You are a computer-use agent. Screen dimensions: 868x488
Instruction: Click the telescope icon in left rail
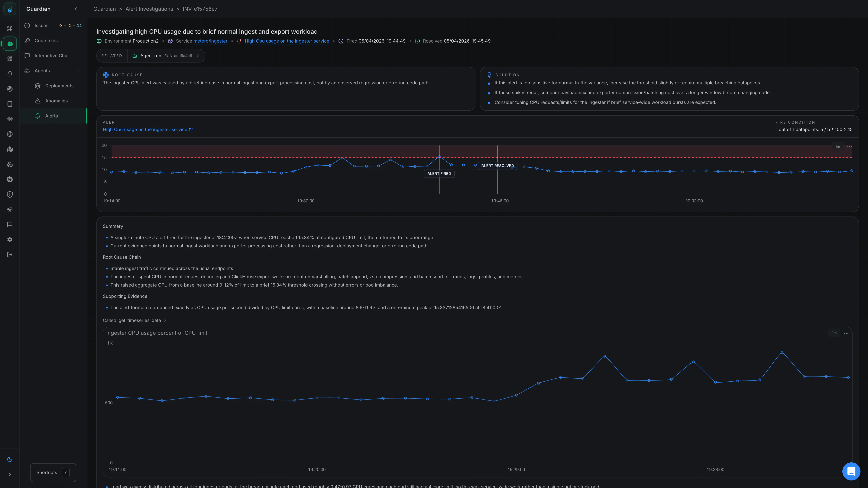(x=10, y=210)
